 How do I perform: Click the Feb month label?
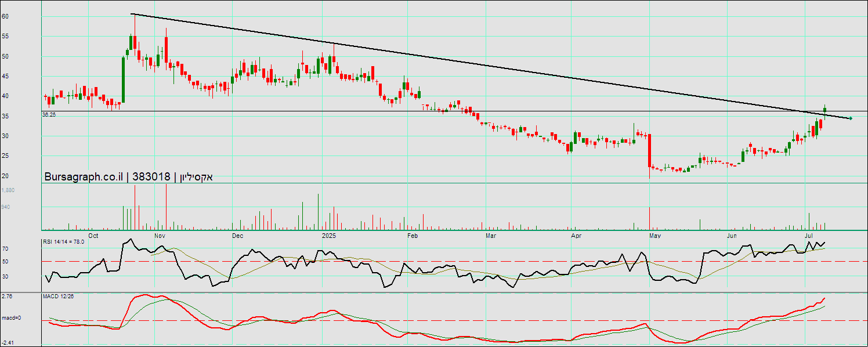point(413,236)
